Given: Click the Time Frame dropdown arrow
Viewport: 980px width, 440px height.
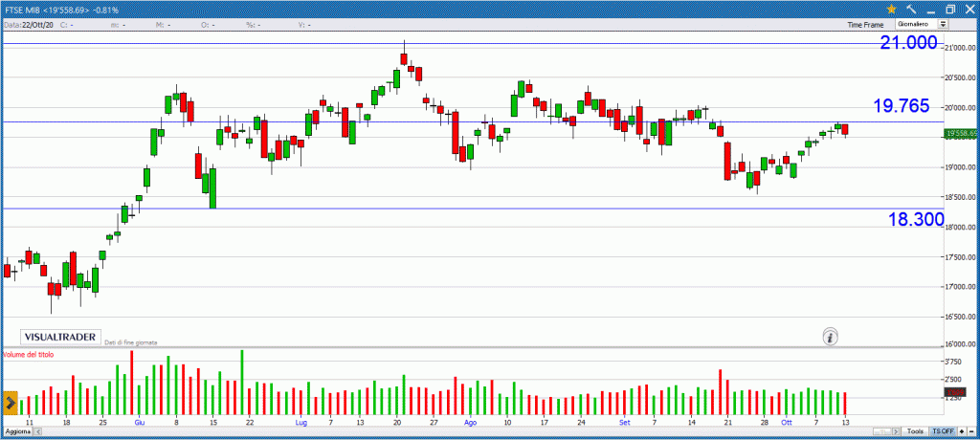Looking at the screenshot, I should click(x=943, y=24).
